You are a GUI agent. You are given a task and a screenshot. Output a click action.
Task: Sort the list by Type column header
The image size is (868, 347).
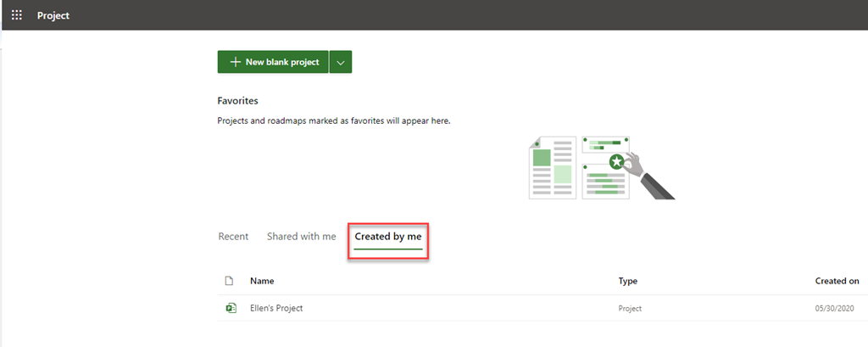(627, 281)
